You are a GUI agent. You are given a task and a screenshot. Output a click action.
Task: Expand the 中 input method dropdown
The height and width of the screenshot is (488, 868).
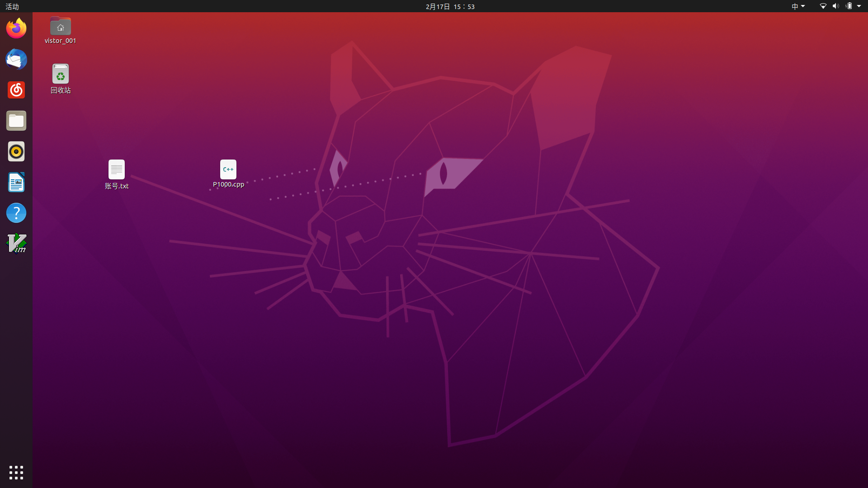click(798, 6)
